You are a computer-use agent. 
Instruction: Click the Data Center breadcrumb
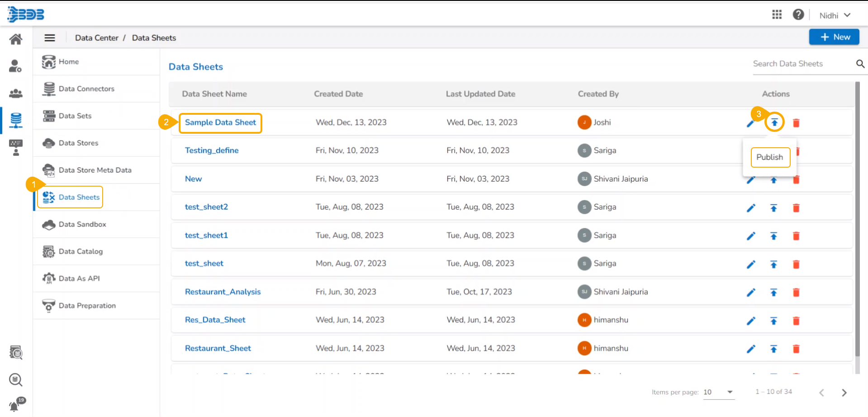pyautogui.click(x=96, y=38)
